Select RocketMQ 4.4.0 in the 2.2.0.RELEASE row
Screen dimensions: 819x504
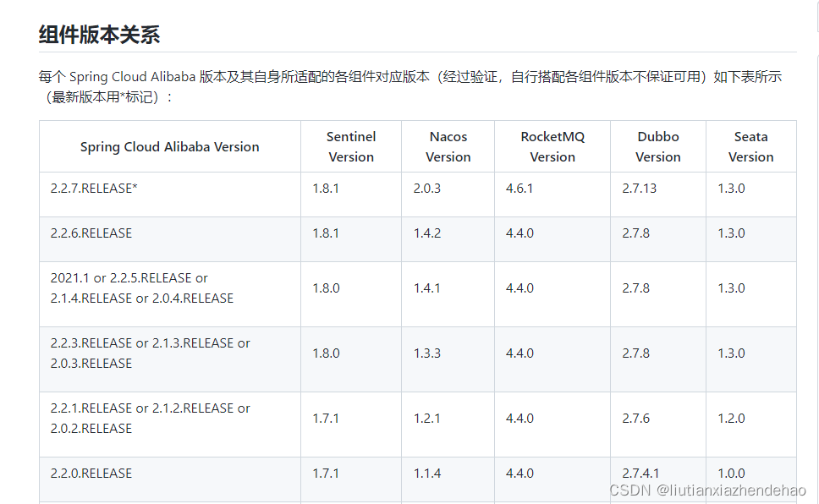click(x=519, y=474)
